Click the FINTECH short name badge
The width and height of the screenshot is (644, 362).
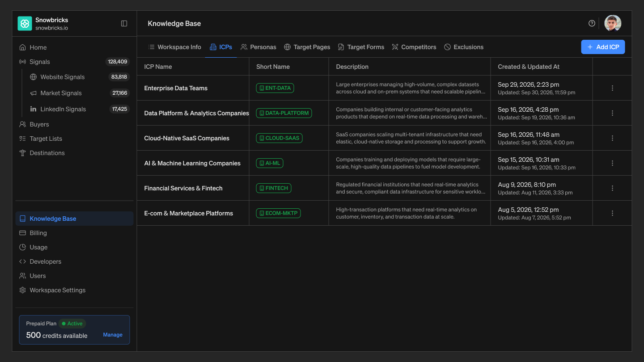(x=274, y=188)
